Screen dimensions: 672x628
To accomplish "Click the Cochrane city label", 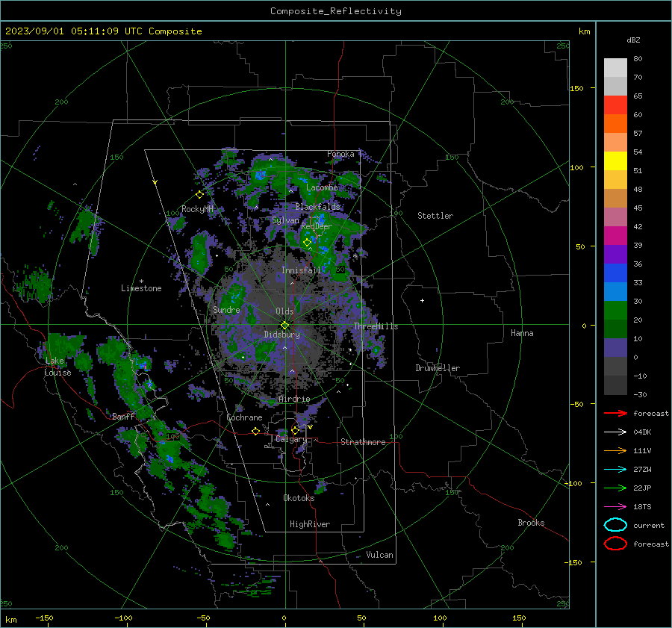I will point(244,417).
